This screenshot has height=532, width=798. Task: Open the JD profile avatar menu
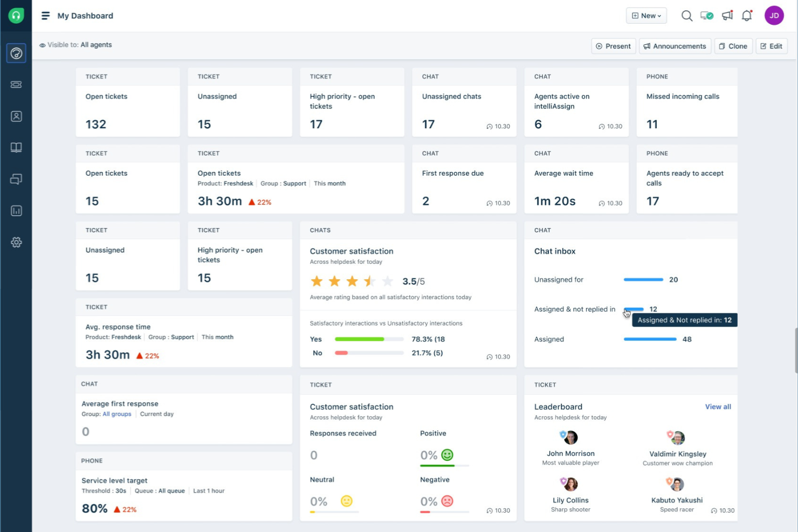(774, 16)
